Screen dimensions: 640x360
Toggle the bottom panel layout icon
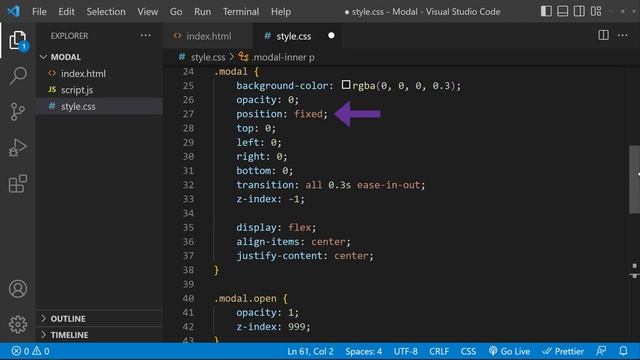click(x=562, y=11)
